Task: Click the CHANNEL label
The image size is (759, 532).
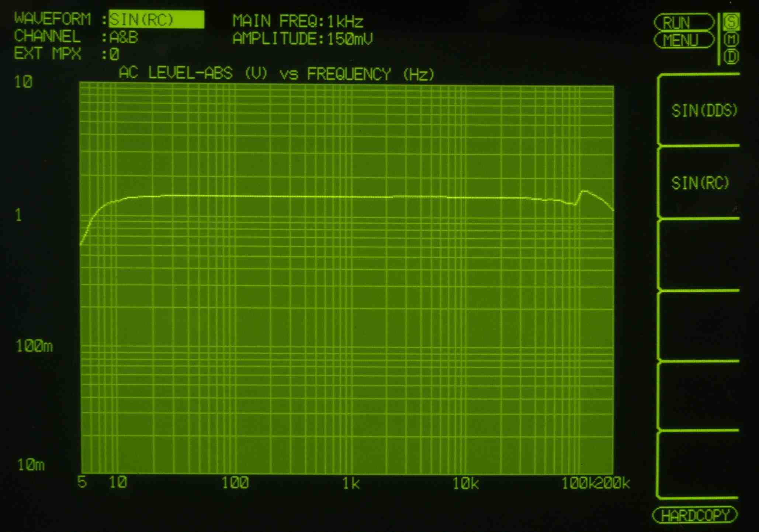Action: click(x=47, y=37)
